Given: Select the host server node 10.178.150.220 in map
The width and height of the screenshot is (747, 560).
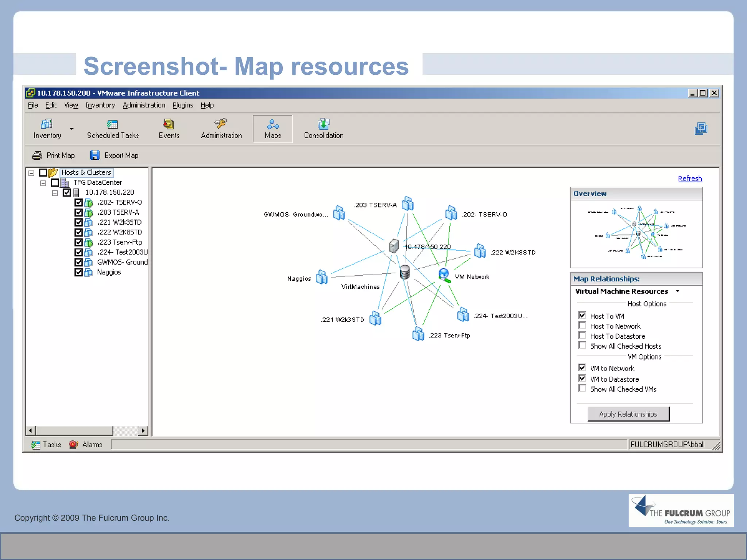Looking at the screenshot, I should [x=394, y=246].
